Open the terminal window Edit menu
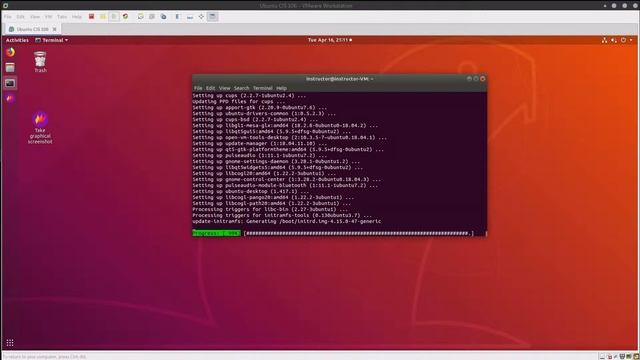Screen dimensions: 640x360 coord(210,88)
